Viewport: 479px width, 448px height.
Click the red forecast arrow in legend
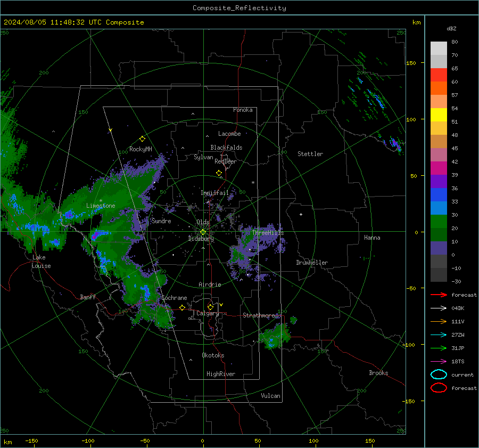[439, 295]
